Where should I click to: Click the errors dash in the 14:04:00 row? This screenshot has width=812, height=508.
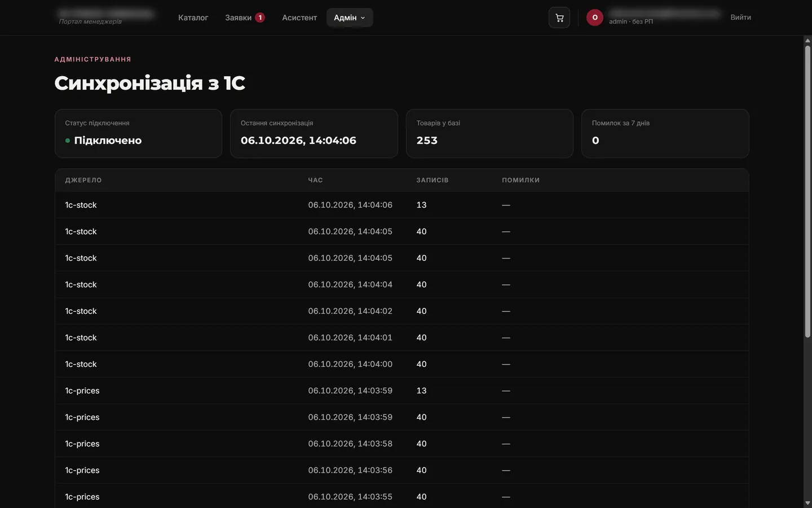506,364
